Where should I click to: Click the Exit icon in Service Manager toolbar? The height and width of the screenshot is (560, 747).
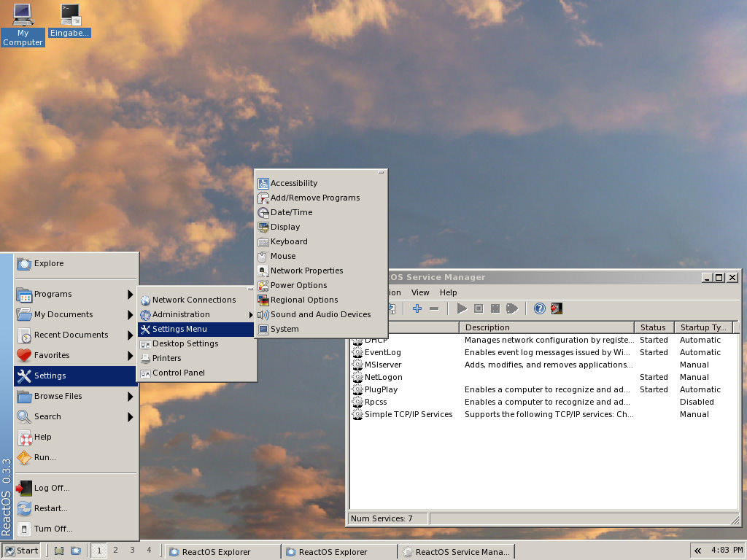[x=557, y=308]
